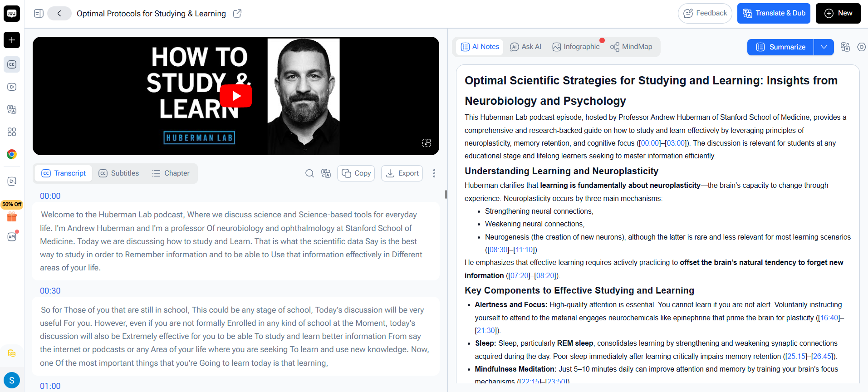The width and height of the screenshot is (868, 392).
Task: Search the transcript with magnifier icon
Action: [x=309, y=173]
